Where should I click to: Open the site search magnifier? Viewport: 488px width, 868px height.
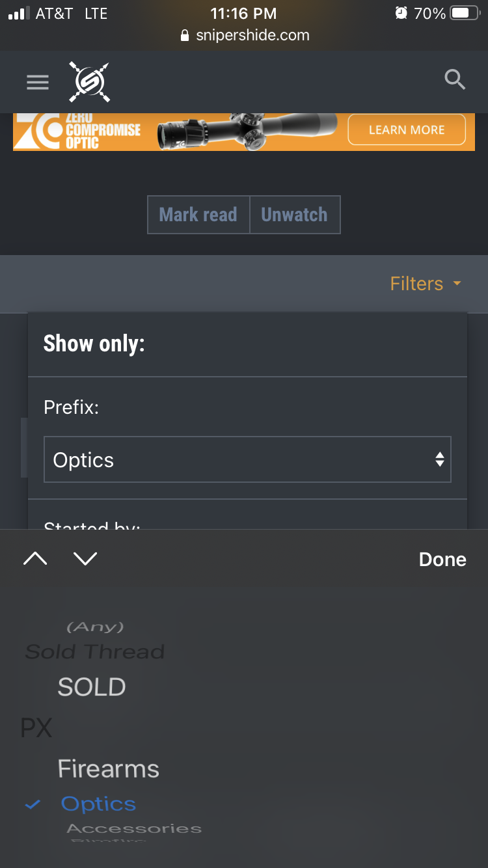(x=454, y=80)
